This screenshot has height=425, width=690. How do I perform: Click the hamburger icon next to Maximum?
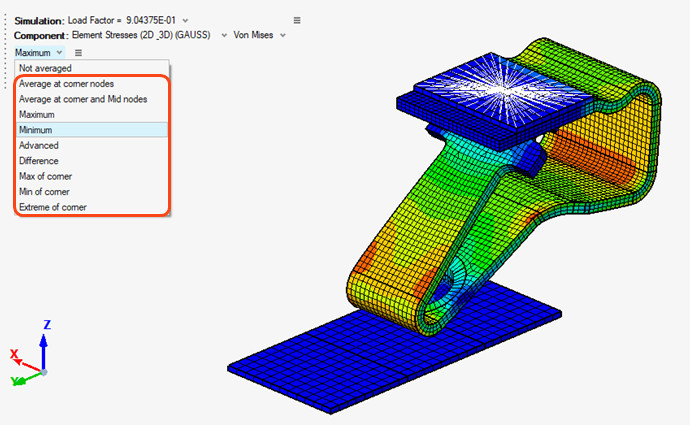tap(79, 52)
